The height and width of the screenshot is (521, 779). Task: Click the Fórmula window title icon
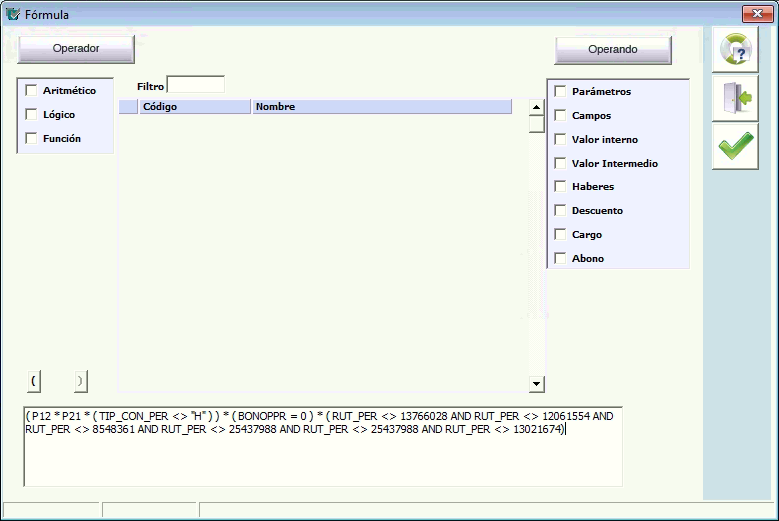[x=13, y=14]
